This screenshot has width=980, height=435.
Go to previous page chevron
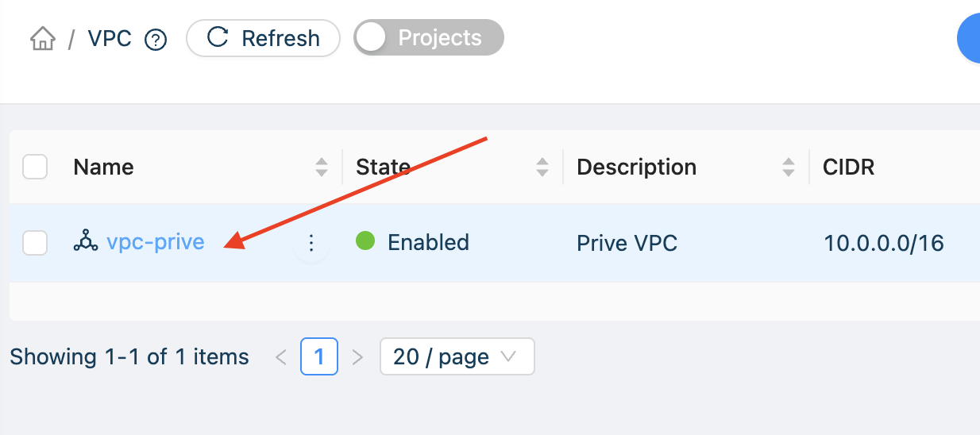tap(281, 357)
